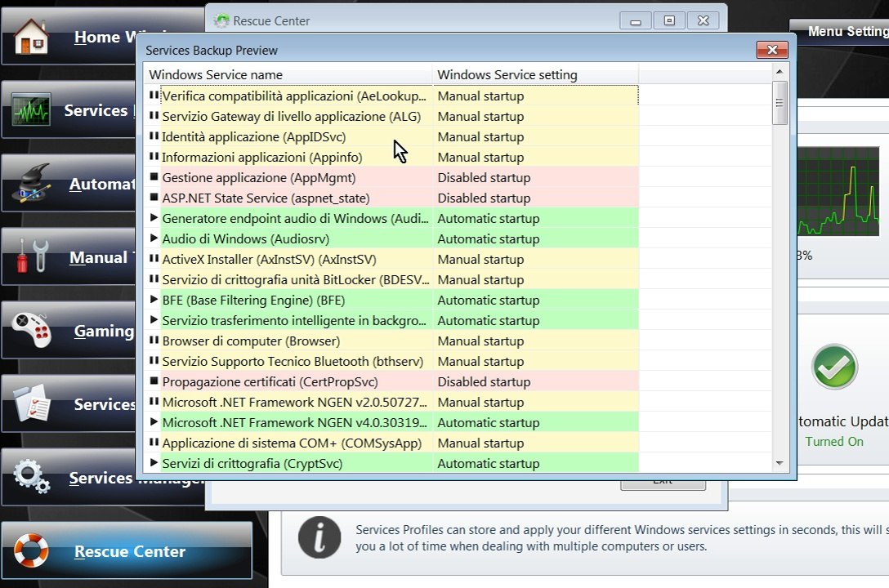Click the pause icon beside bthserv service
The image size is (889, 588).
(154, 360)
